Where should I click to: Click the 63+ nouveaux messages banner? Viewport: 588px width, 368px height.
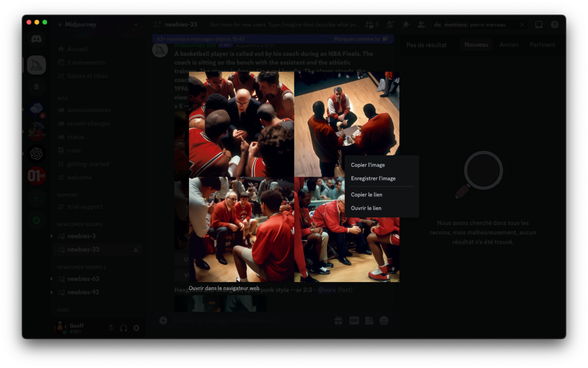[273, 39]
